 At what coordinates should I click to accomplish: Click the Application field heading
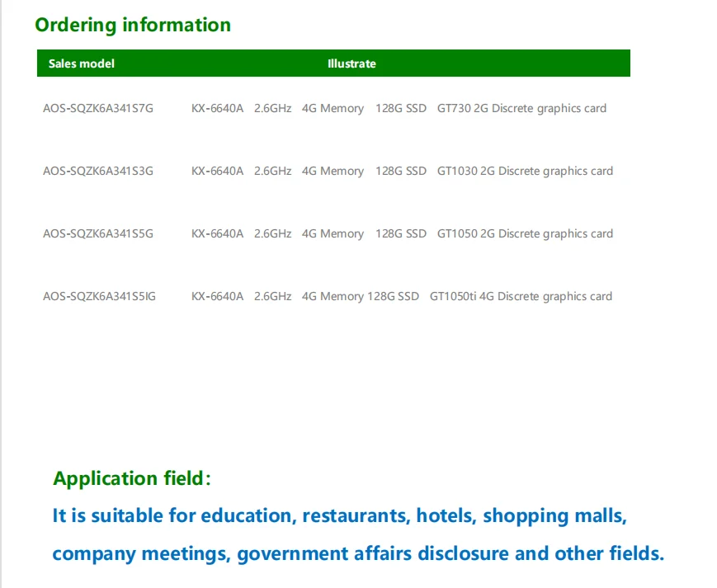pyautogui.click(x=132, y=478)
